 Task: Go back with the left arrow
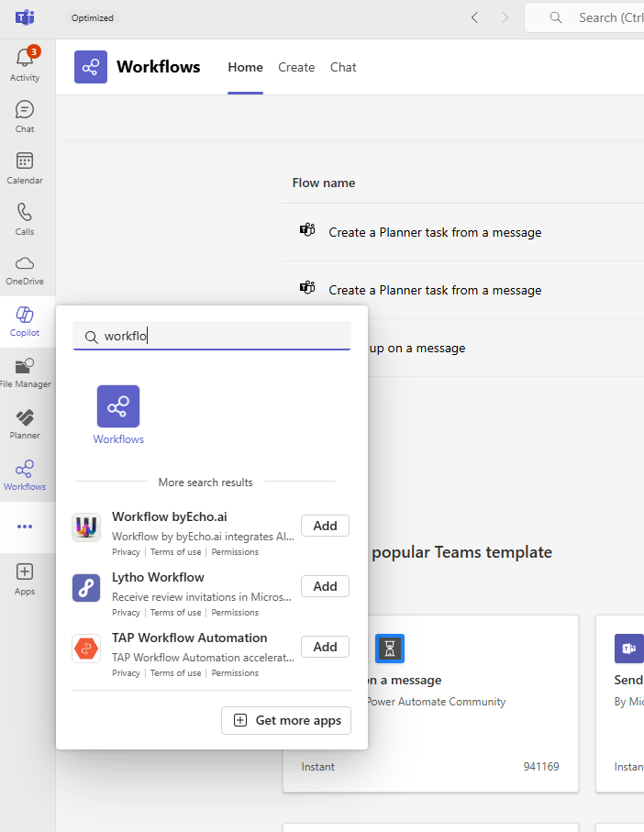coord(475,18)
